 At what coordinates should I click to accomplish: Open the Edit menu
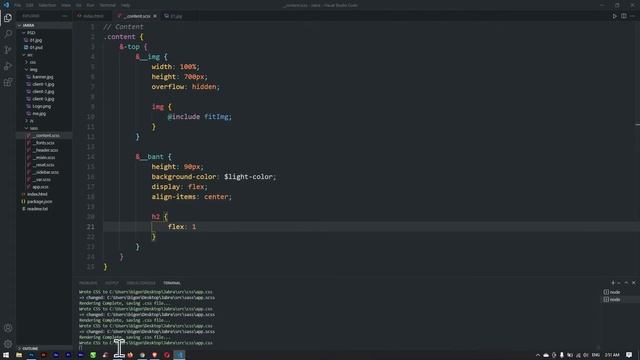click(x=30, y=5)
